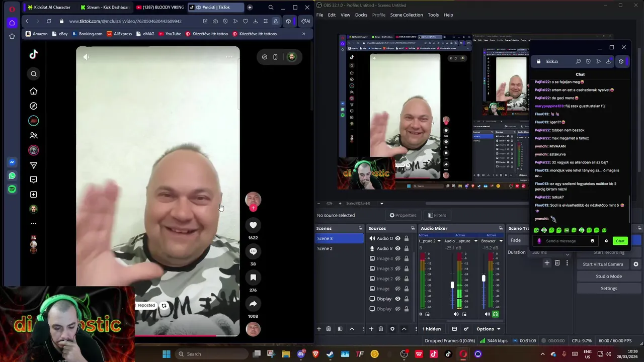This screenshot has height=362, width=644.
Task: Open the YouTube bookmark
Action: (x=170, y=34)
